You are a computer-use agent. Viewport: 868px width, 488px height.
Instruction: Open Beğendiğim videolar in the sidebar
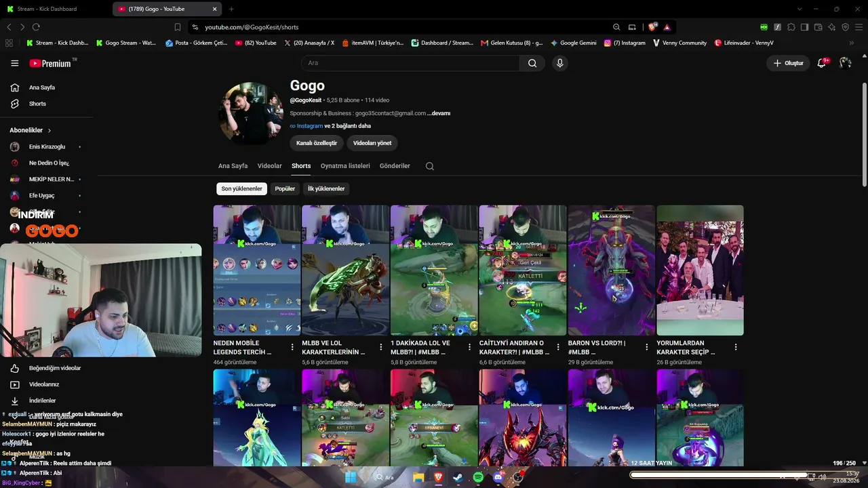point(54,368)
